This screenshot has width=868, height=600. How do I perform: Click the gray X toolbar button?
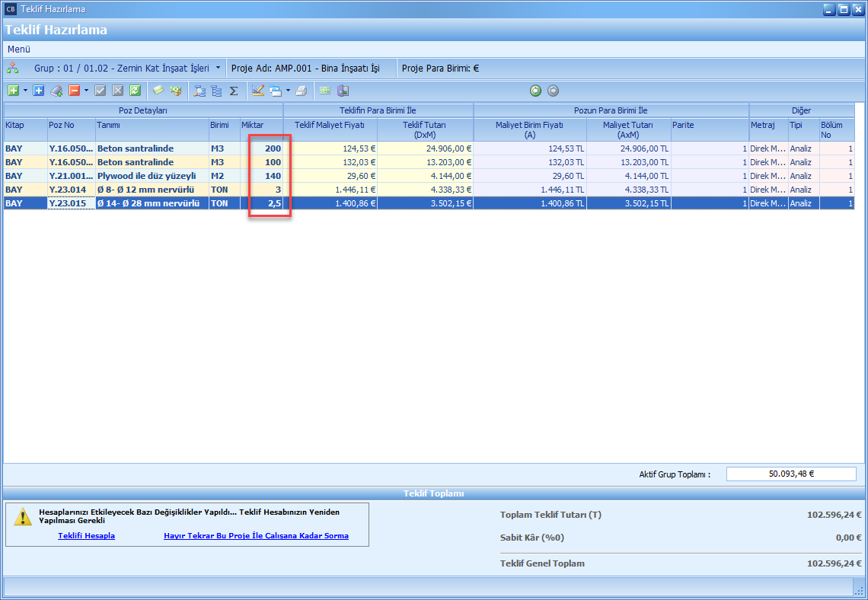click(x=117, y=91)
